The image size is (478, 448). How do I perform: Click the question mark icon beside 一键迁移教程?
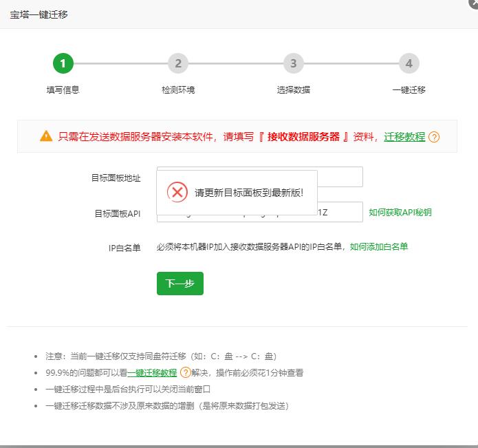[185, 372]
